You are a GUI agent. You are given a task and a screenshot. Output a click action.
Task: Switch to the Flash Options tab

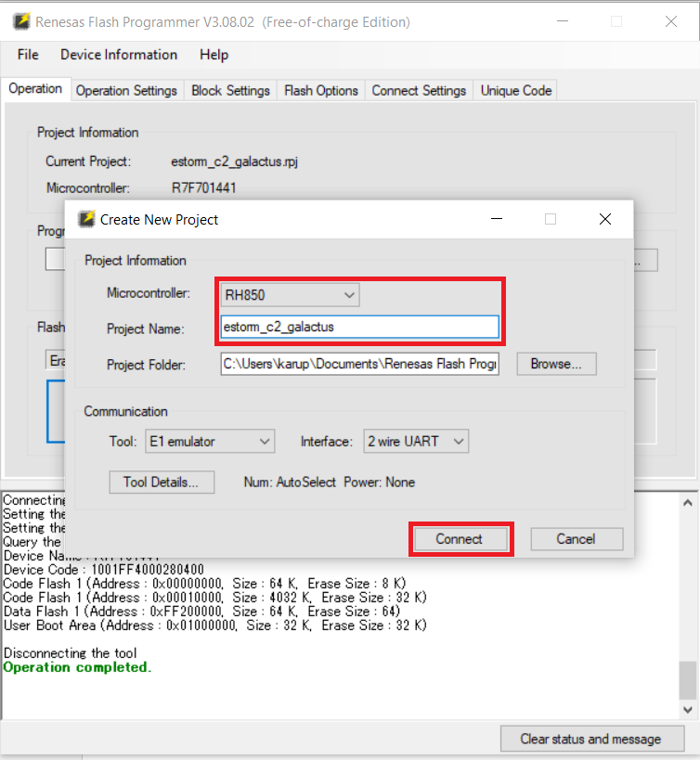[x=321, y=91]
